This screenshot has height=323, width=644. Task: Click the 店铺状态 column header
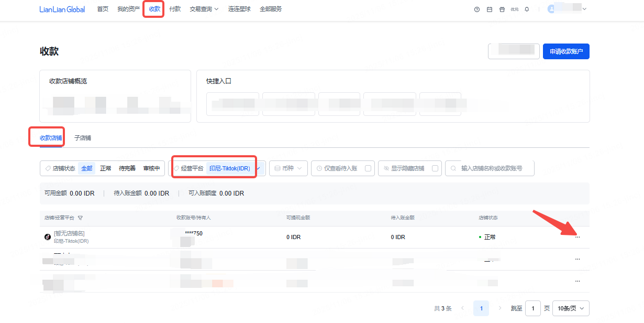(488, 218)
